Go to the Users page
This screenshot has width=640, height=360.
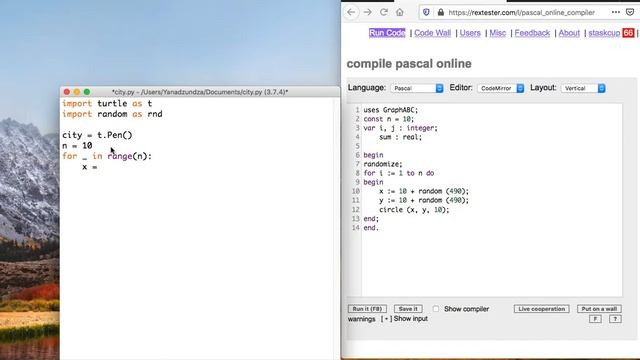470,33
